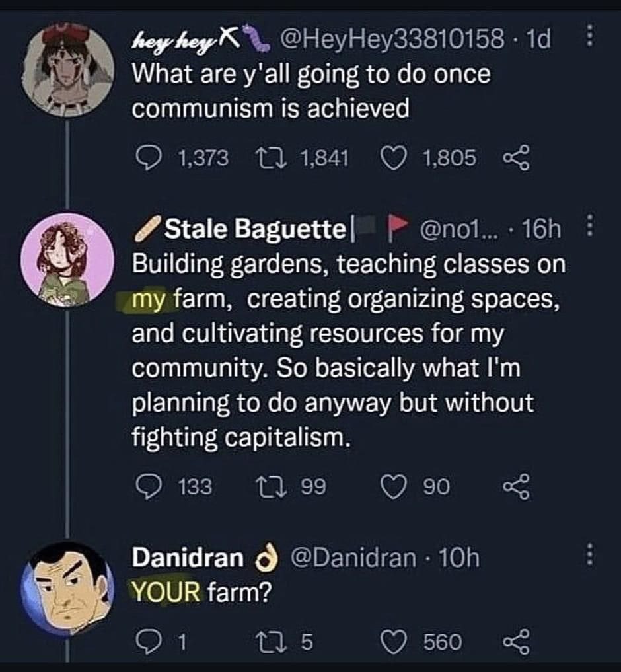This screenshot has height=672, width=621.
Task: Retweet Stale Baguette's farm tweet
Action: (x=270, y=487)
